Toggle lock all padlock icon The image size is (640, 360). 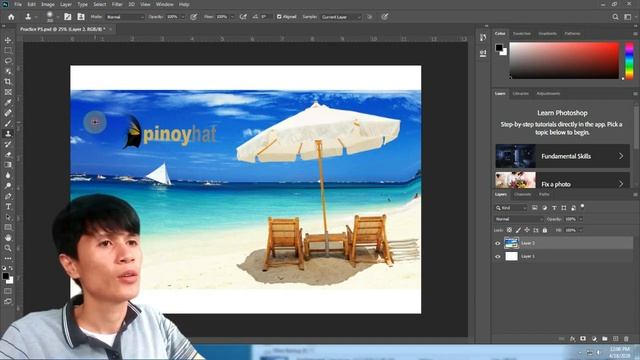point(544,230)
